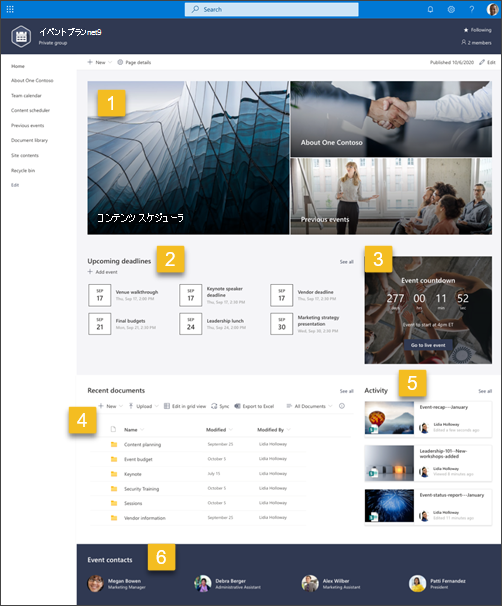Click the file type column header icon
This screenshot has width=502, height=606.
(x=113, y=429)
